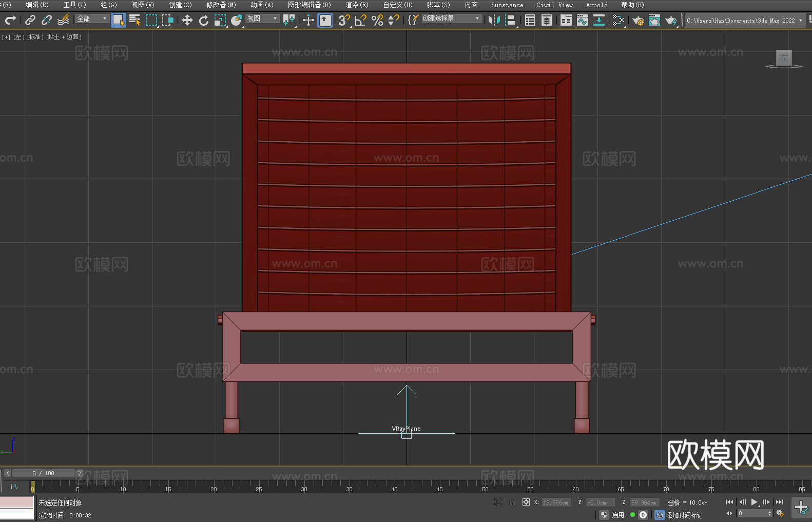Activate Select and Rotate tool
This screenshot has width=812, height=522.
click(x=204, y=20)
